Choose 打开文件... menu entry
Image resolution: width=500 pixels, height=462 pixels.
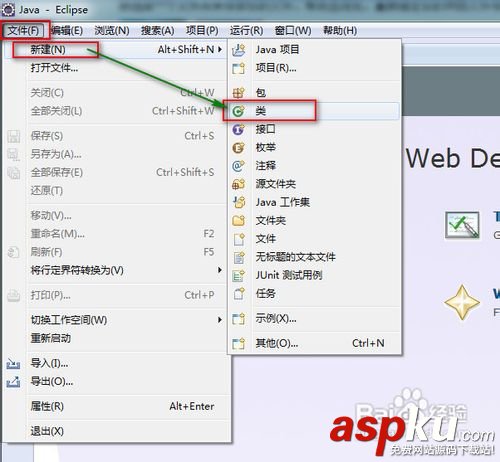116,68
